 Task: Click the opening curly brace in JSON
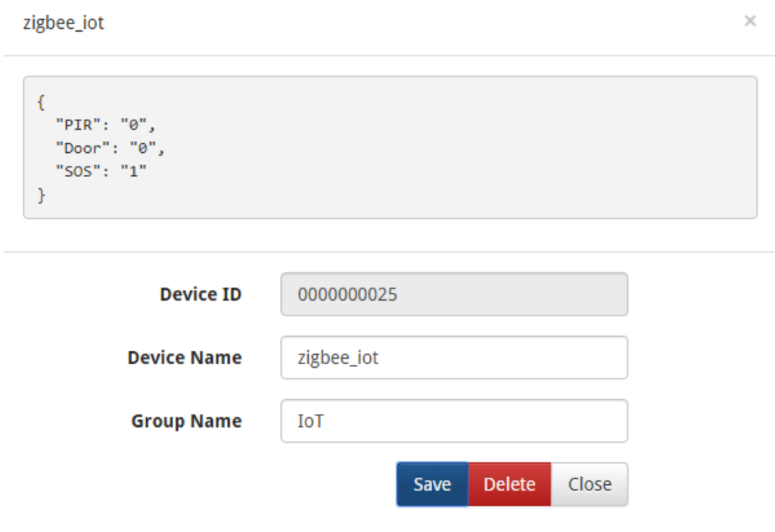tap(41, 102)
